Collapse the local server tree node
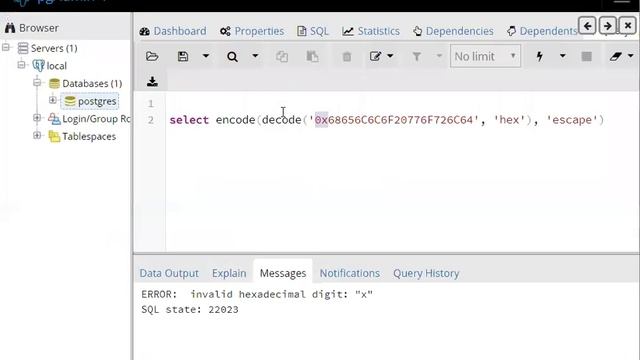The height and width of the screenshot is (360, 640). coord(22,65)
